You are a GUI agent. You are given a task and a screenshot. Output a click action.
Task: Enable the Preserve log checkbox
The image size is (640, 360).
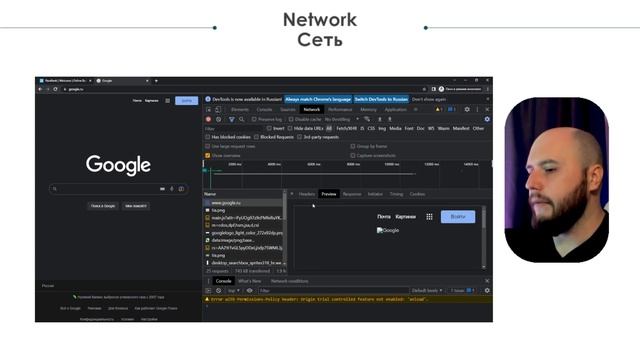coord(254,119)
